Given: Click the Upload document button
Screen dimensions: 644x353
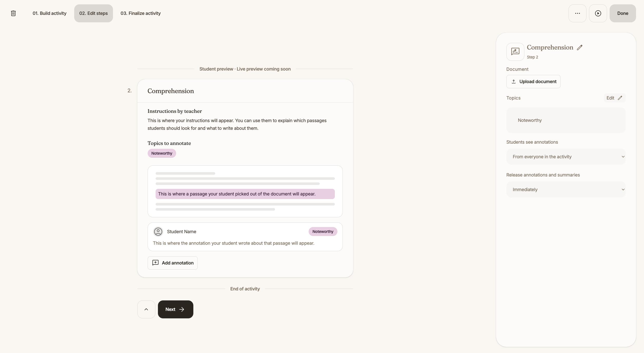Looking at the screenshot, I should tap(533, 82).
